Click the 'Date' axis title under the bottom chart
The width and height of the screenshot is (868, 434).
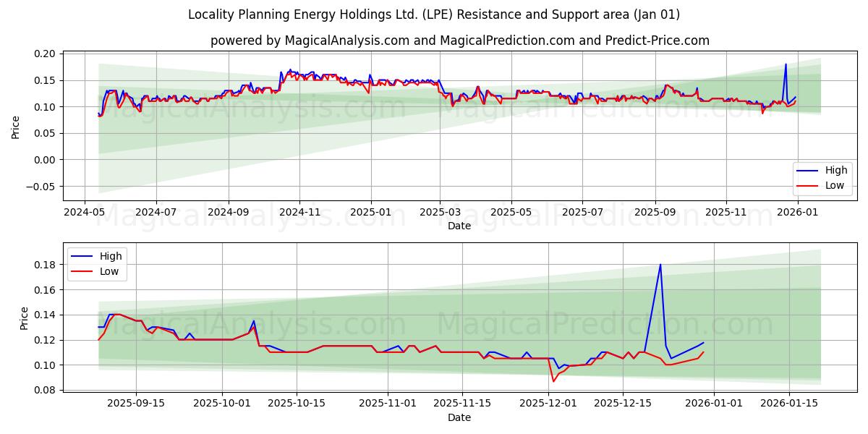459,417
